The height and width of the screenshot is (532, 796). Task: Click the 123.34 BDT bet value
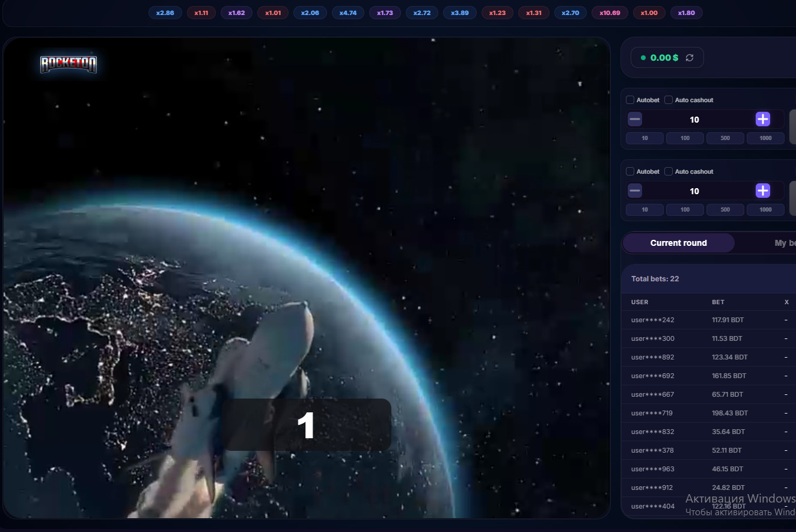pos(730,357)
